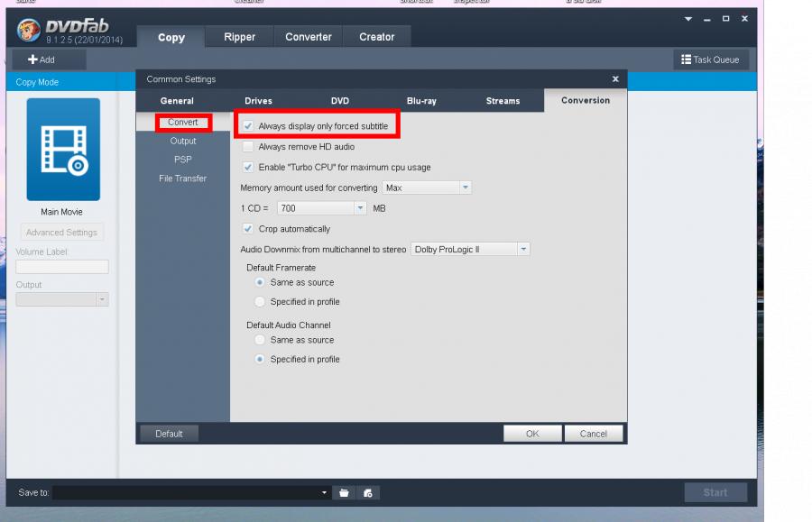Open the 1 CD size dropdown
The width and height of the screenshot is (812, 522).
(x=321, y=208)
